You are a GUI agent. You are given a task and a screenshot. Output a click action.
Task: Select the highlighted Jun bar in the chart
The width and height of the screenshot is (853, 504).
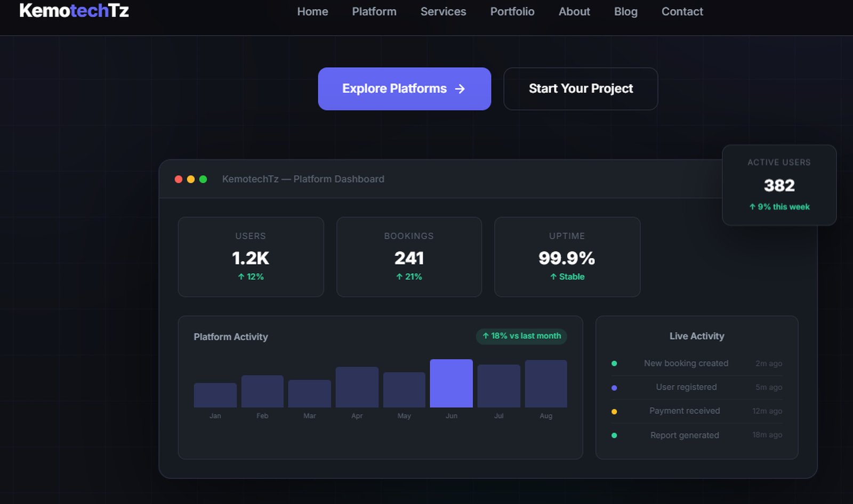452,384
